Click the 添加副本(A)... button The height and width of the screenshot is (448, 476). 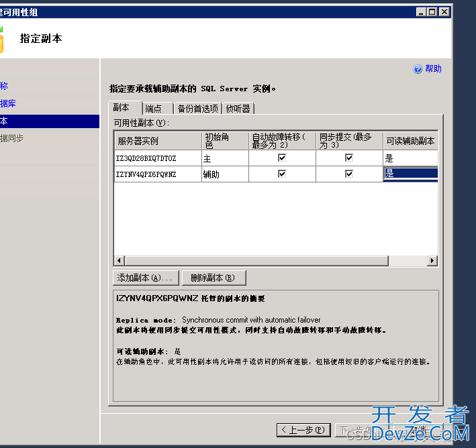(x=146, y=278)
